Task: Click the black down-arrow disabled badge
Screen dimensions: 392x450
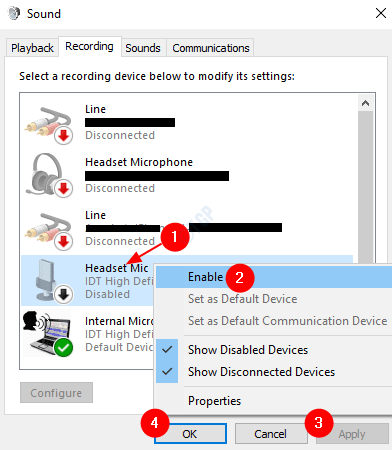Action: (63, 295)
